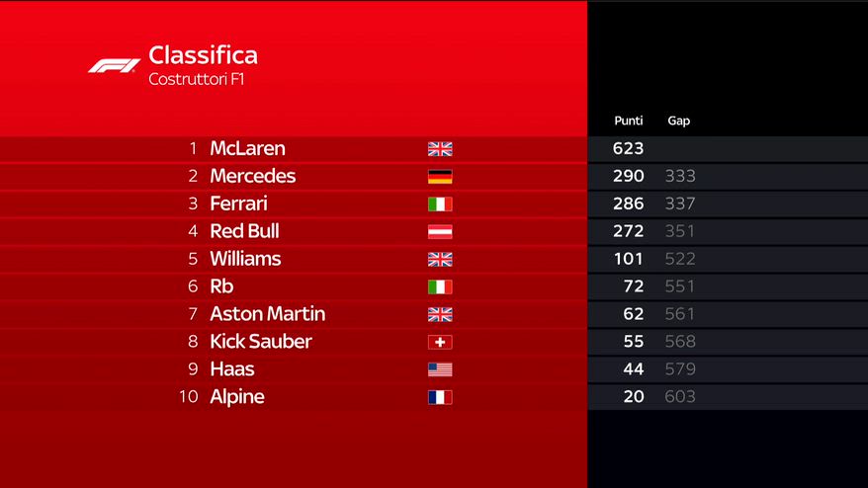Click the Costruttori F1 subtitle
The width and height of the screenshot is (868, 488).
[196, 79]
